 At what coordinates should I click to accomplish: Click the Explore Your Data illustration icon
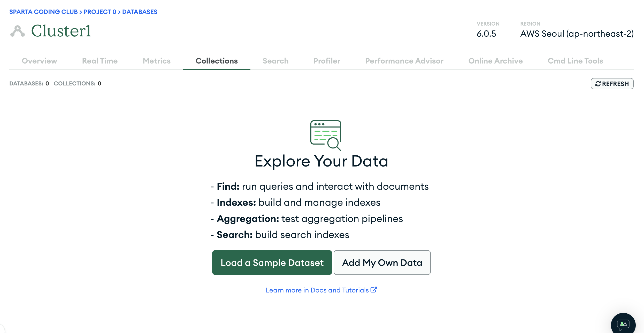326,135
